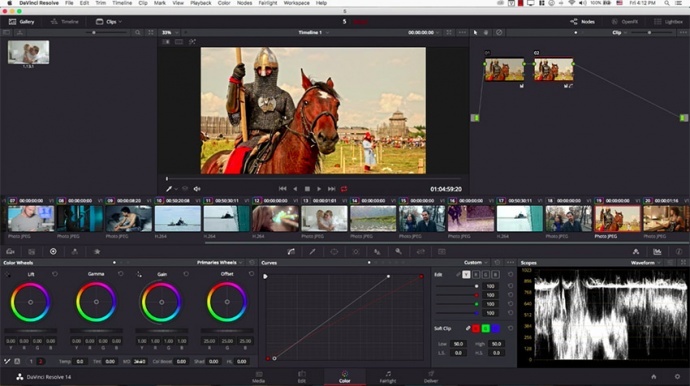Switch to the Edit page tab

point(301,377)
